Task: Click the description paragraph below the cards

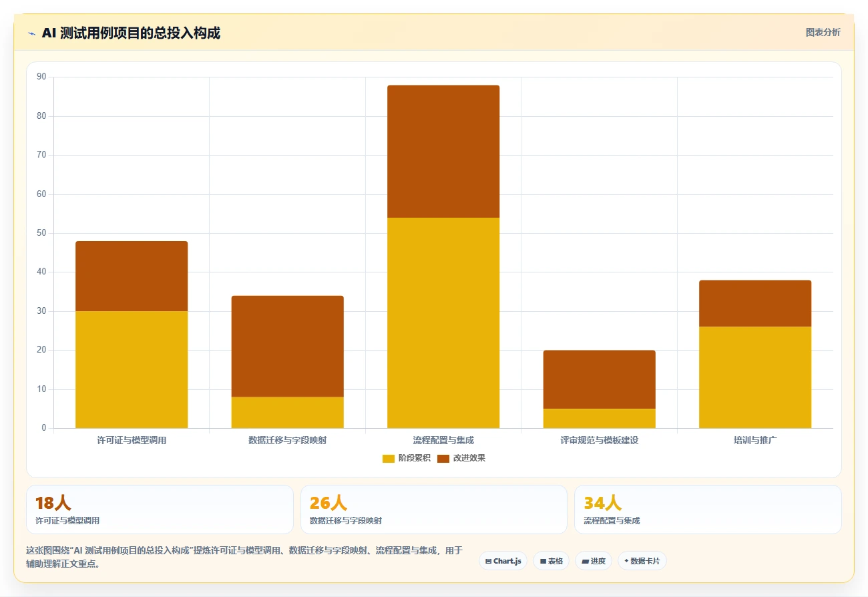Action: [x=244, y=557]
